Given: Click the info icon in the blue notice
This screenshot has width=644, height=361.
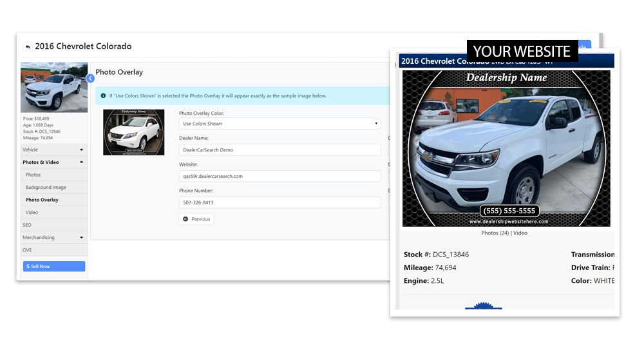Looking at the screenshot, I should pos(103,96).
